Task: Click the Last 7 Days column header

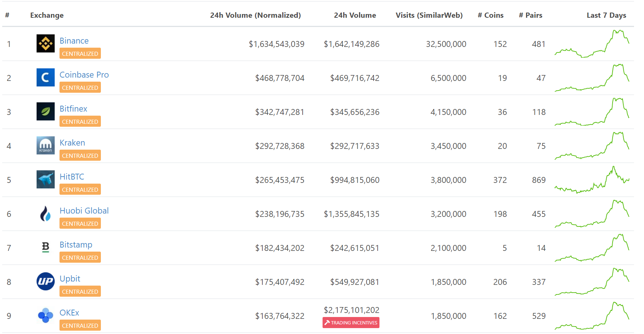Action: tap(606, 15)
